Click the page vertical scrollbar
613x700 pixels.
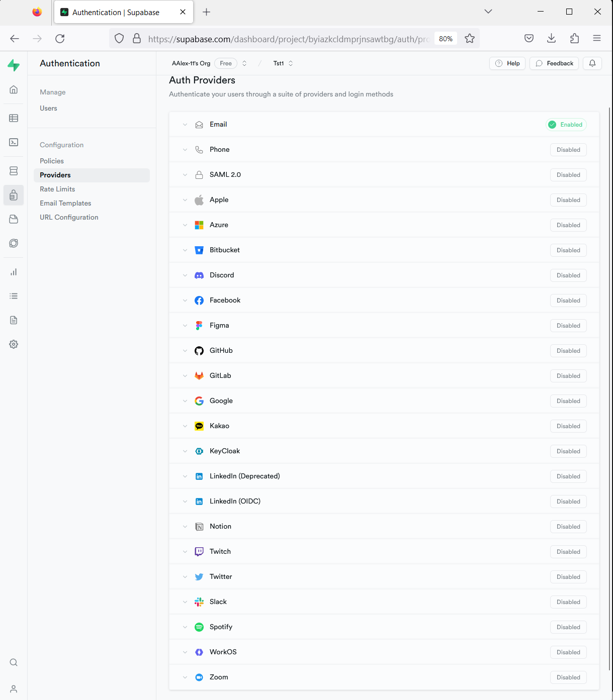610,352
